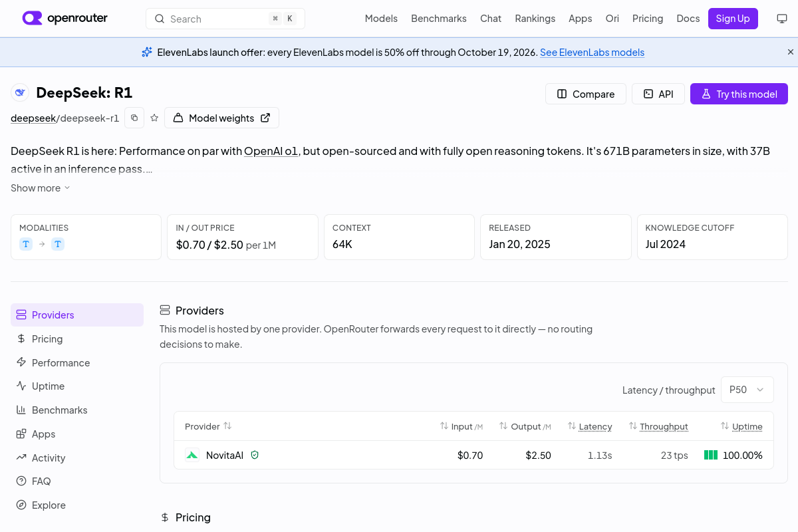Click the $2.50 output price cell
The image size is (798, 532).
click(x=538, y=456)
